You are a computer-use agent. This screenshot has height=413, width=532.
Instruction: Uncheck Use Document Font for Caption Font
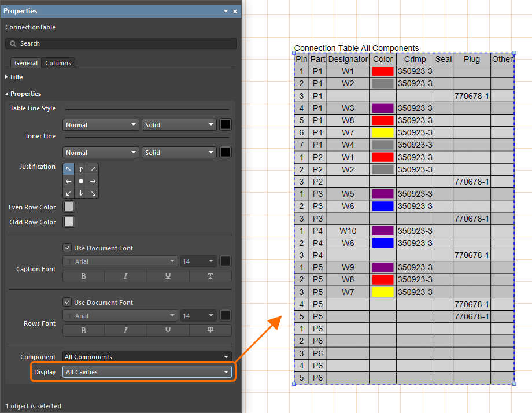click(68, 248)
